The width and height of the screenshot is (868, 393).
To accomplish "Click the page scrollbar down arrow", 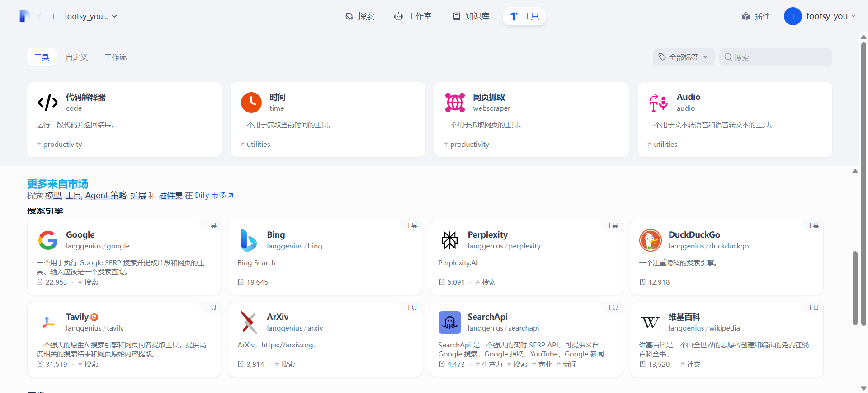I will (863, 388).
